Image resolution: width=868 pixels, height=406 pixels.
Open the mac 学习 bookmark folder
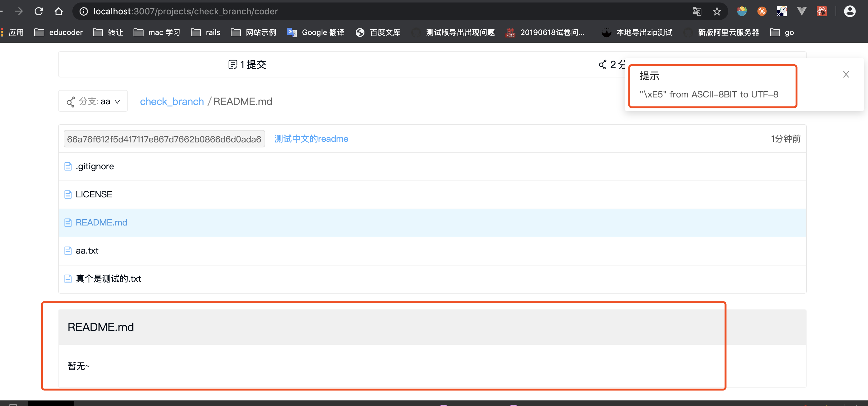(157, 32)
